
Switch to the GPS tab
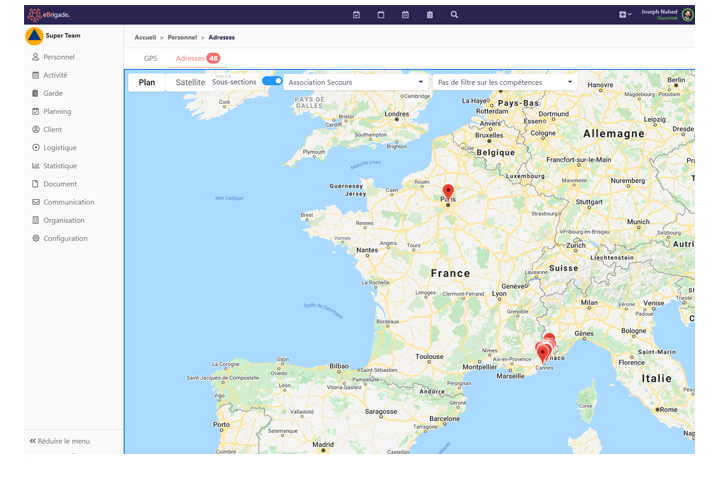(150, 58)
